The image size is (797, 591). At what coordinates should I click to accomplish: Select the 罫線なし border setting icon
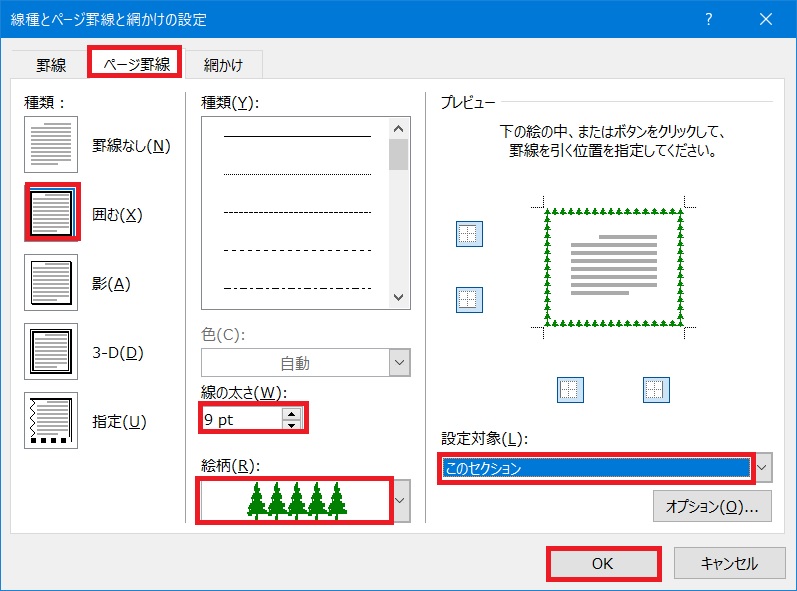point(51,144)
